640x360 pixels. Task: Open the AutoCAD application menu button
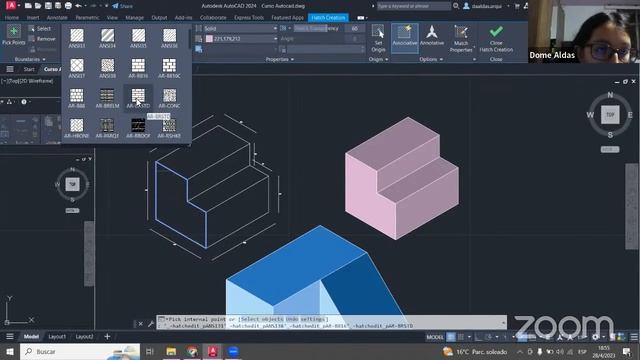click(x=11, y=6)
